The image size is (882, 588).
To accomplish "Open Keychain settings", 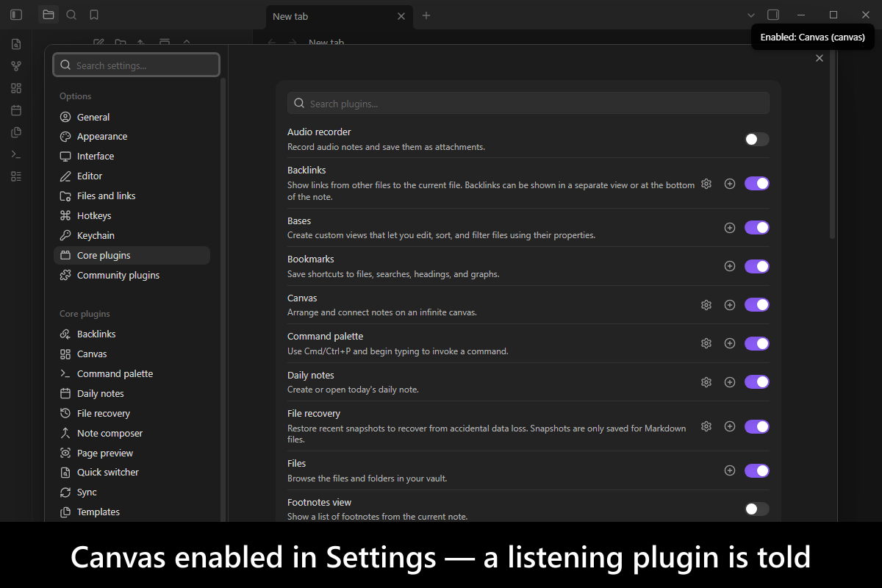I will (132, 236).
